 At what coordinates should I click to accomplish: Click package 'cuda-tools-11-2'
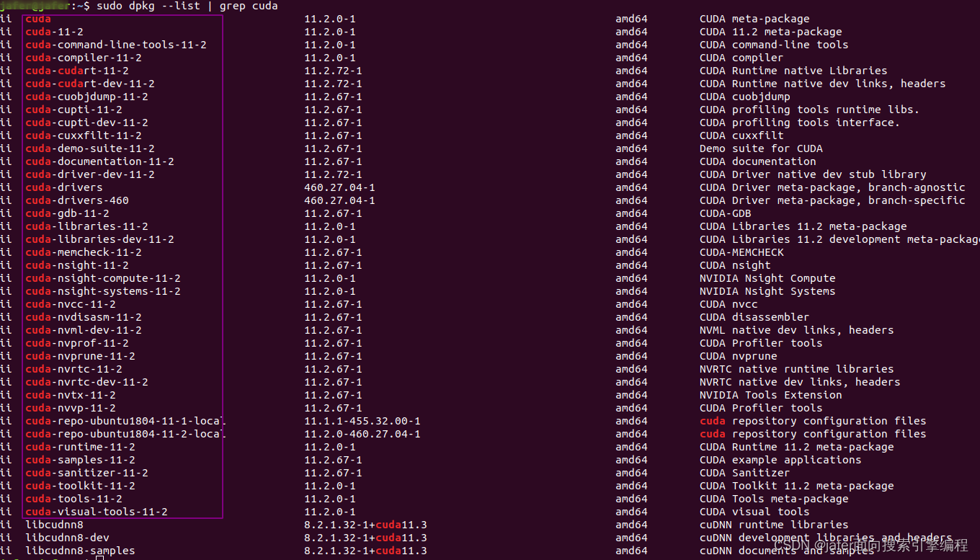tap(73, 499)
